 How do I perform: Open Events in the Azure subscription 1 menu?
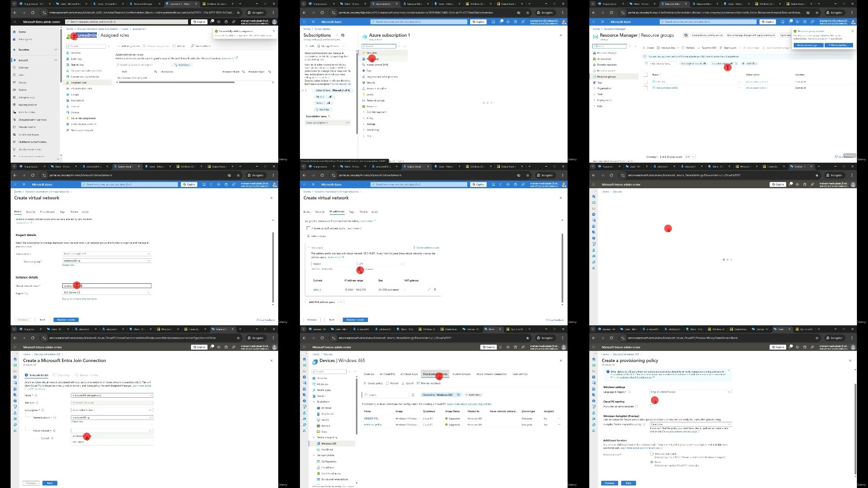point(370,95)
